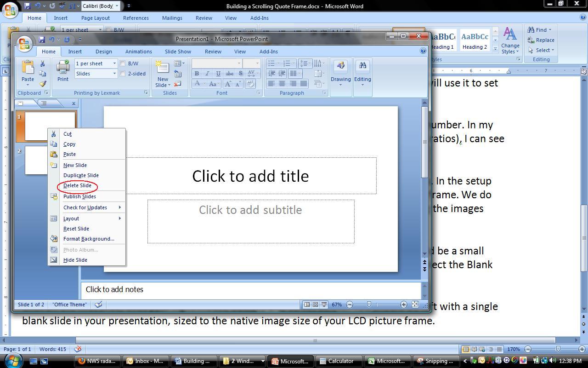Click the Lexmark Print icon
The height and width of the screenshot is (368, 588).
click(63, 68)
